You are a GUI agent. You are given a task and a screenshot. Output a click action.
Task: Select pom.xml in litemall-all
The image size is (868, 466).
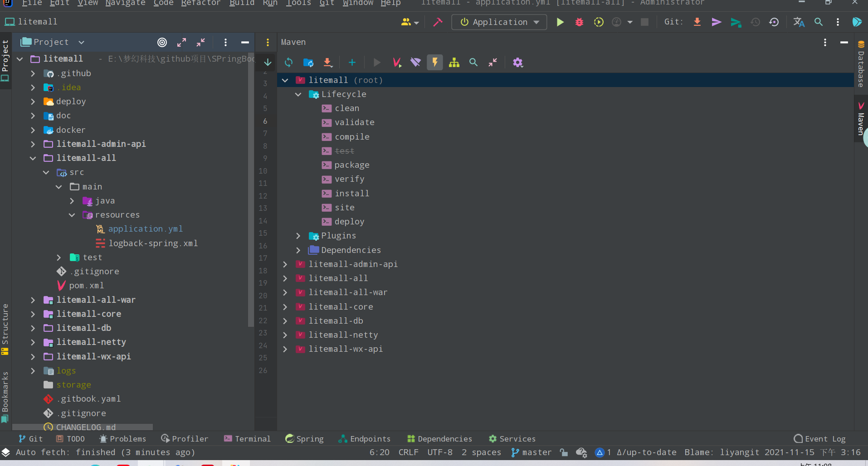point(86,286)
